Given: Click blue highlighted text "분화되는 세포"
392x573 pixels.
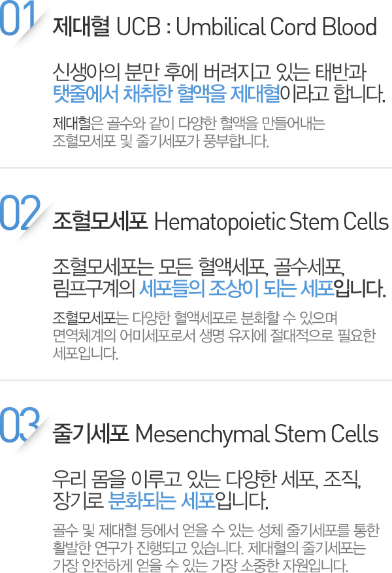Looking at the screenshot, I should 161,501.
